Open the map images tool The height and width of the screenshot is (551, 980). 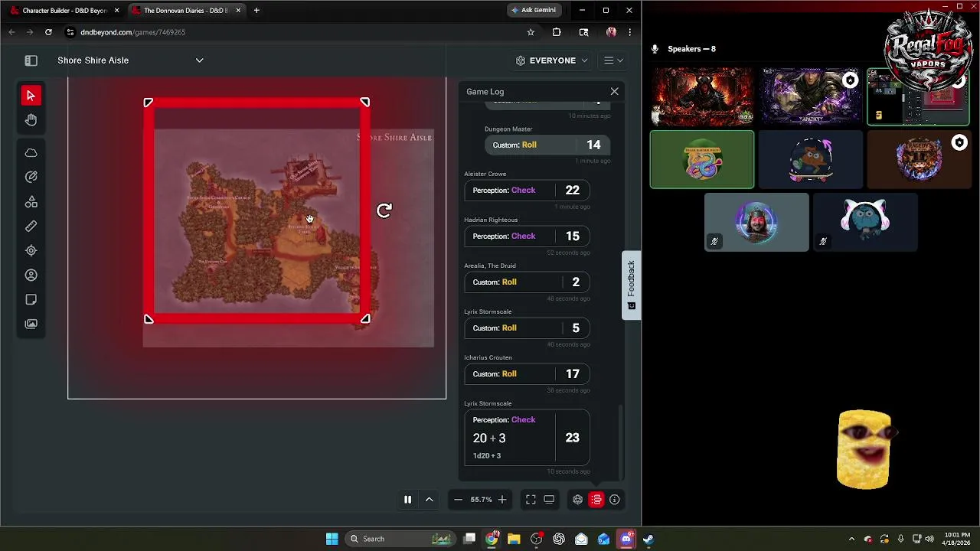(x=31, y=324)
